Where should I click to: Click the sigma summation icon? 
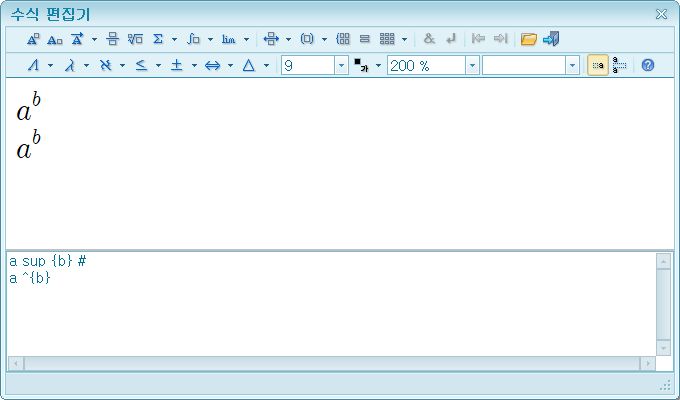158,39
